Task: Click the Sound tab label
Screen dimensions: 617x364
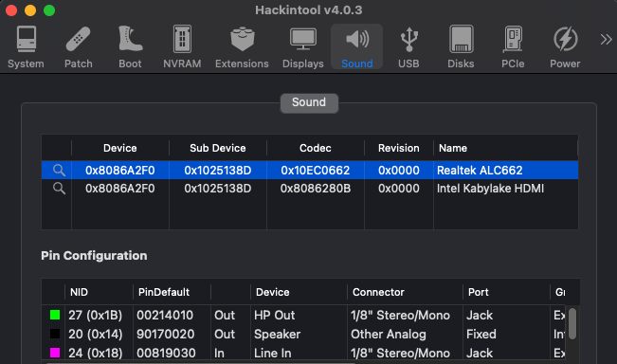Action: [x=309, y=102]
